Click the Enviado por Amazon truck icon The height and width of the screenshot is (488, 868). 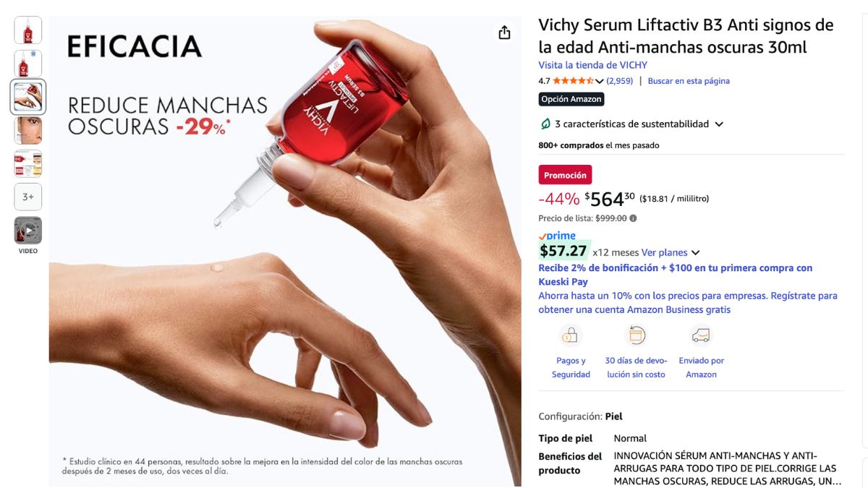701,335
